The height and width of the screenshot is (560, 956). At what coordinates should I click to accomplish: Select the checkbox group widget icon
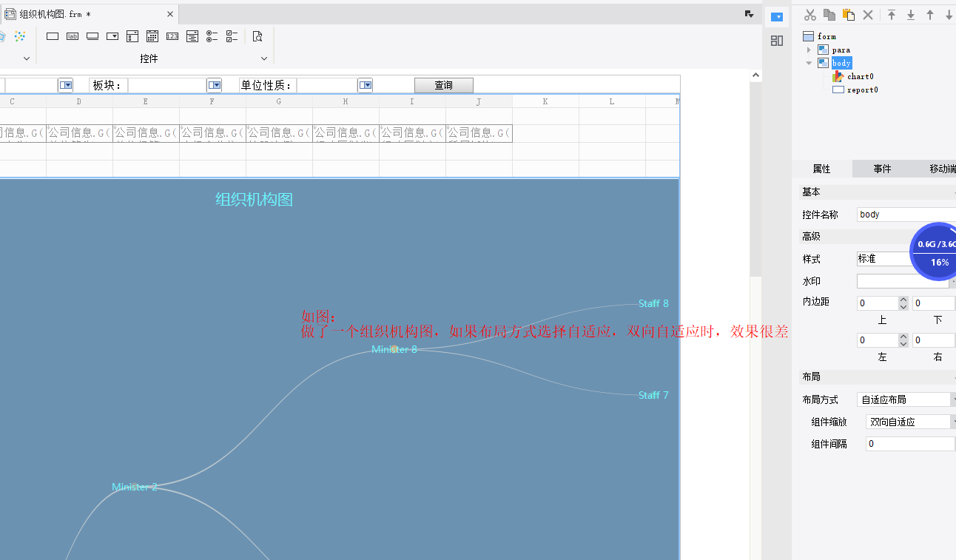click(x=232, y=36)
